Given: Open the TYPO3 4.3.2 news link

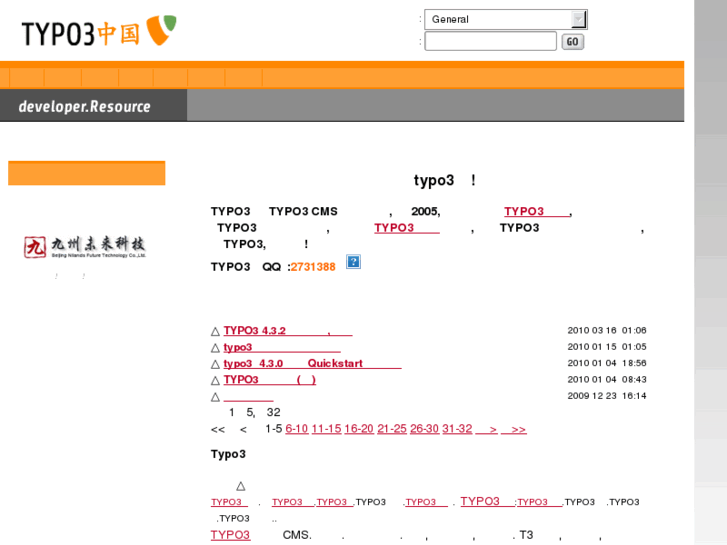Looking at the screenshot, I should (x=288, y=331).
